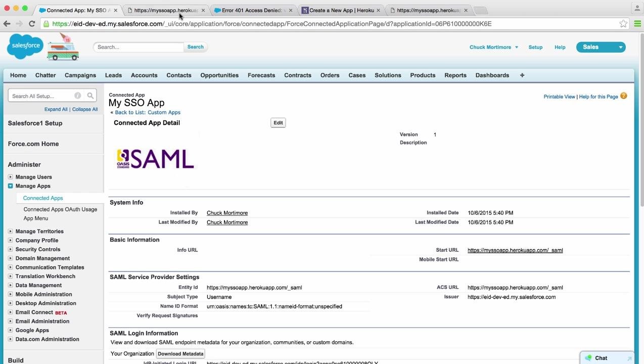This screenshot has width=644, height=364.
Task: Open the Chatter tab
Action: [45, 75]
